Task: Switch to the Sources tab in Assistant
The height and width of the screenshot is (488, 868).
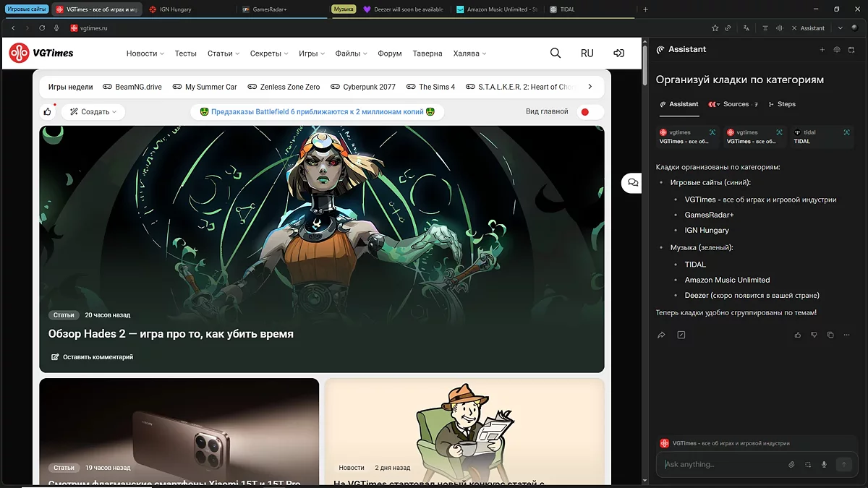Action: 734,104
